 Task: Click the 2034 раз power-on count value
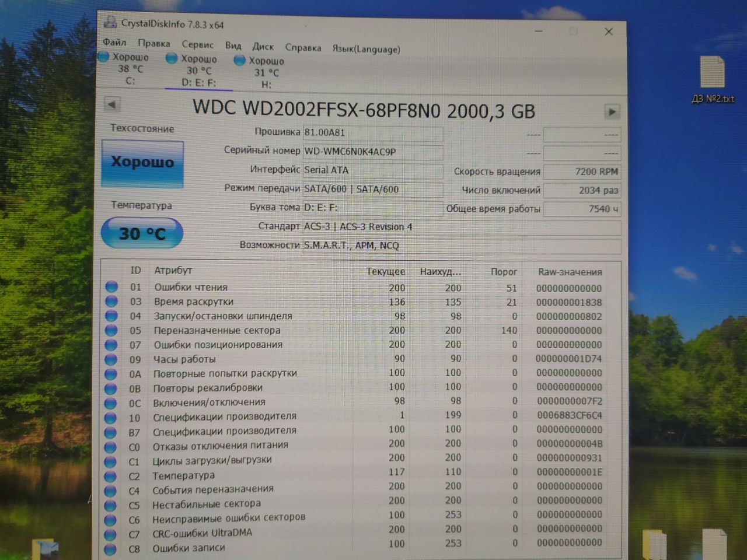[582, 190]
